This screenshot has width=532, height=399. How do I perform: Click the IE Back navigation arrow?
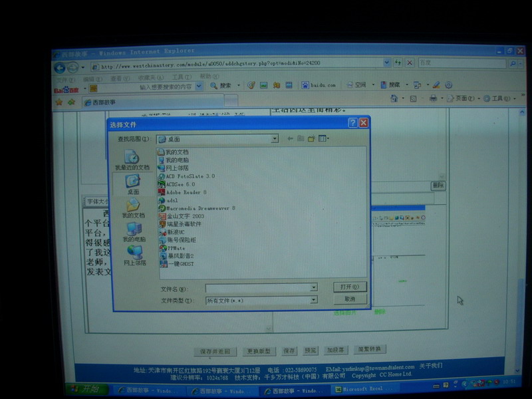point(60,68)
